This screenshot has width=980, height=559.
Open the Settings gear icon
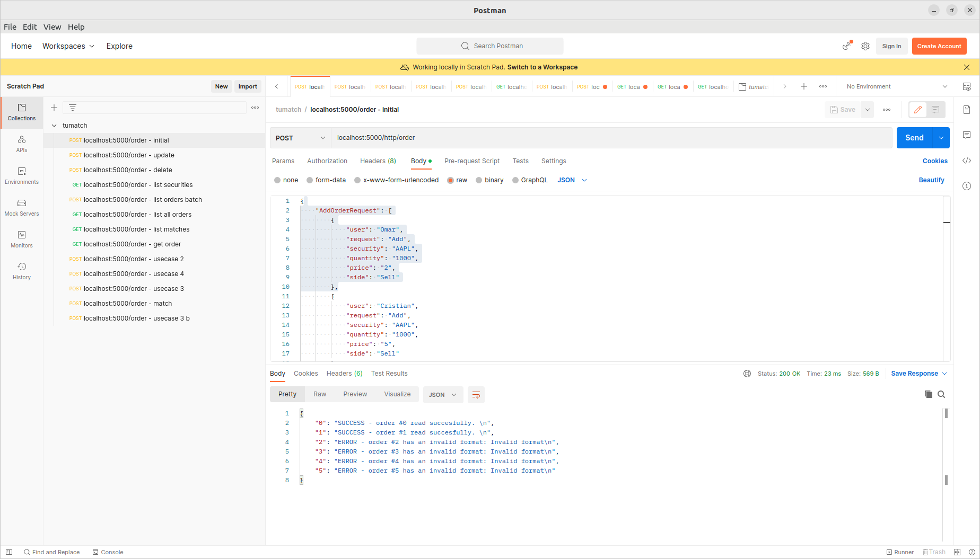pyautogui.click(x=865, y=46)
